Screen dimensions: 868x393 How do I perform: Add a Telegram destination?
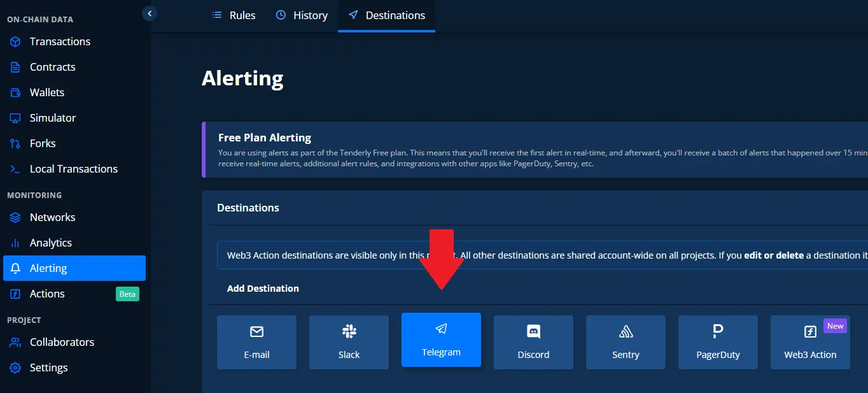coord(441,340)
